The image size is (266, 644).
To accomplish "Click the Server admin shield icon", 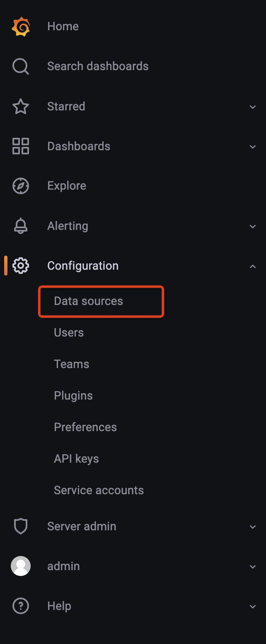I will click(x=21, y=527).
